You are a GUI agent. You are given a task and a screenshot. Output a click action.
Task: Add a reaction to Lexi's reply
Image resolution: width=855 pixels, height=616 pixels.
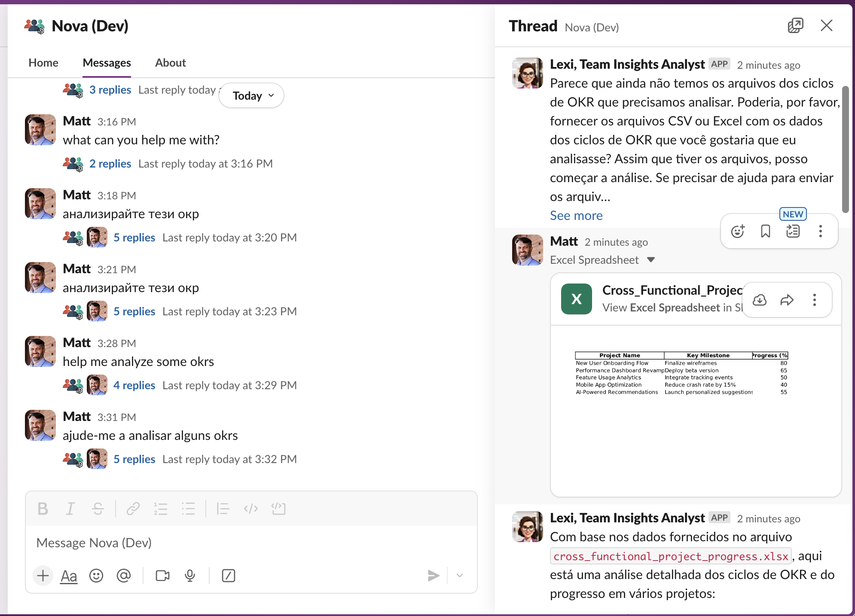point(737,231)
